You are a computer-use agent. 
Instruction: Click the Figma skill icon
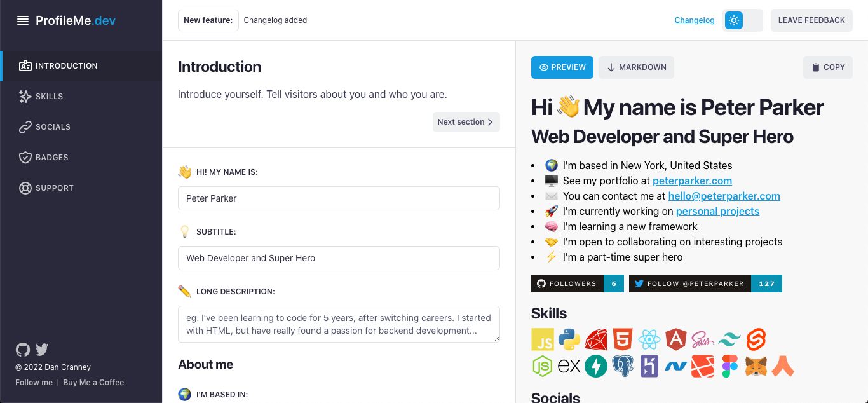[x=729, y=365]
